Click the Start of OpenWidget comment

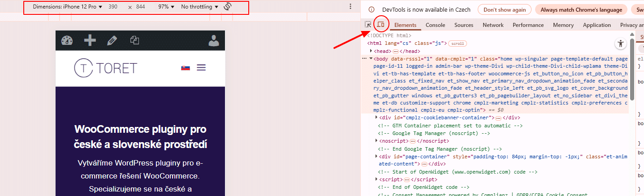tap(458, 172)
